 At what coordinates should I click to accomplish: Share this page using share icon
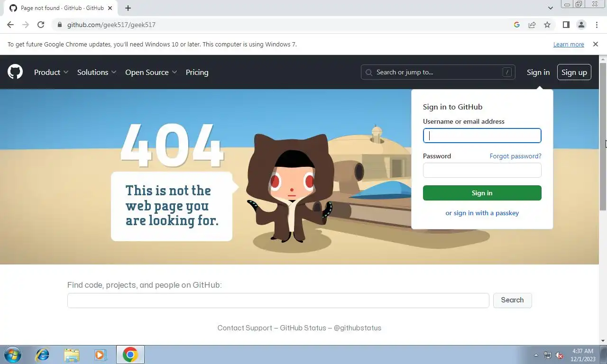pyautogui.click(x=532, y=25)
